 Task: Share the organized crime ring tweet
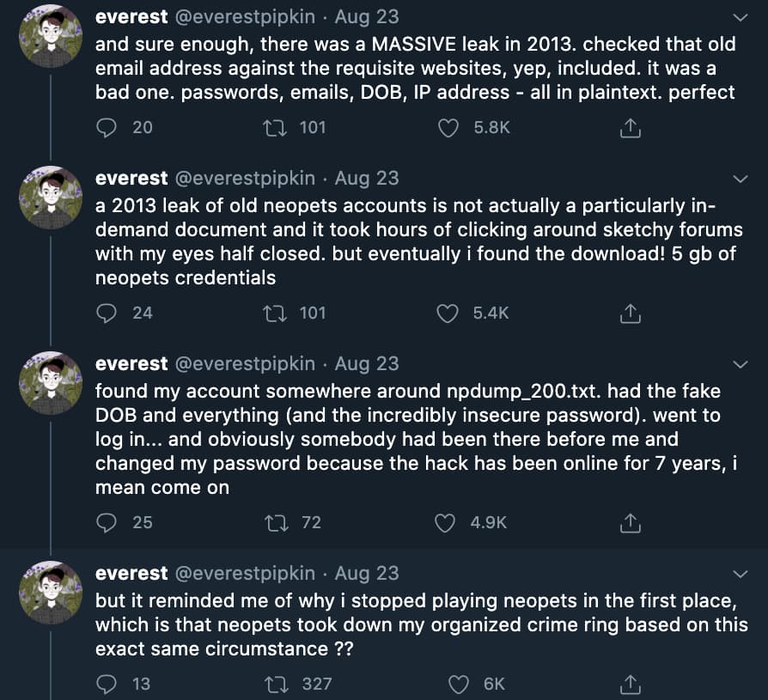tap(630, 684)
